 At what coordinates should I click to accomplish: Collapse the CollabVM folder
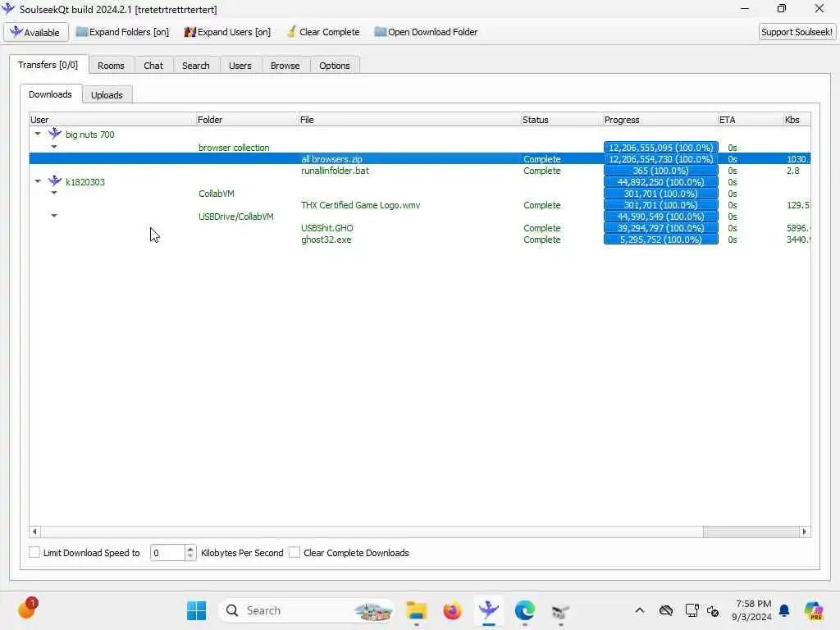coord(54,193)
